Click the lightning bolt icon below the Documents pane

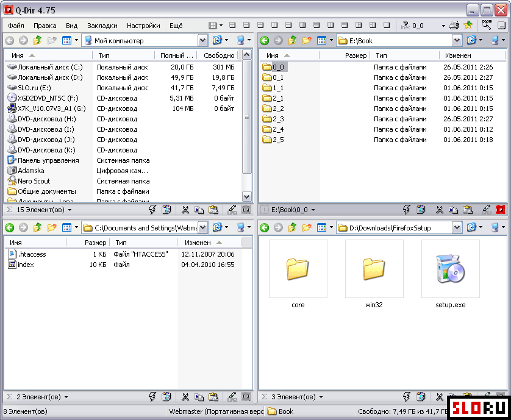point(152,397)
